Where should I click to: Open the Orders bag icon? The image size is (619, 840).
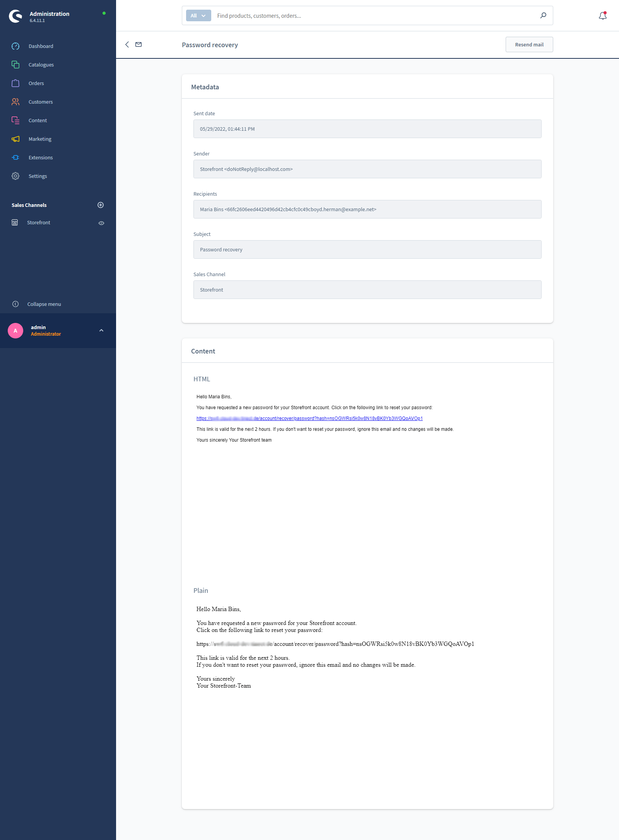[15, 83]
